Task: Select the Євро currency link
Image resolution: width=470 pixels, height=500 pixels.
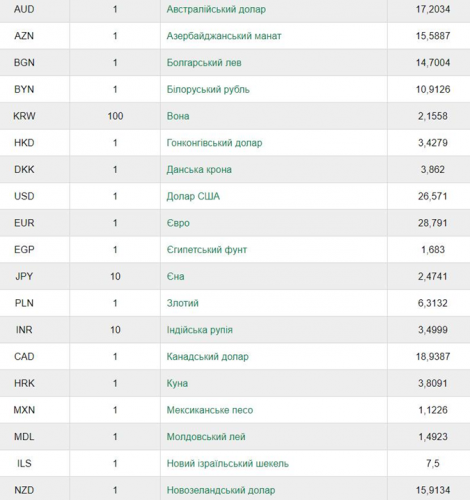Action: pos(178,223)
